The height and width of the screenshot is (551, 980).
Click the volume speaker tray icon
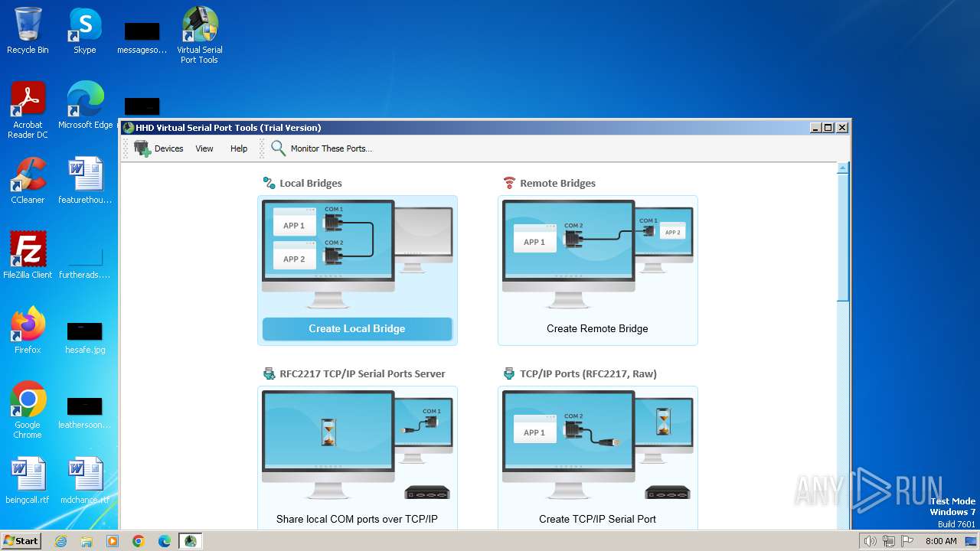click(870, 541)
